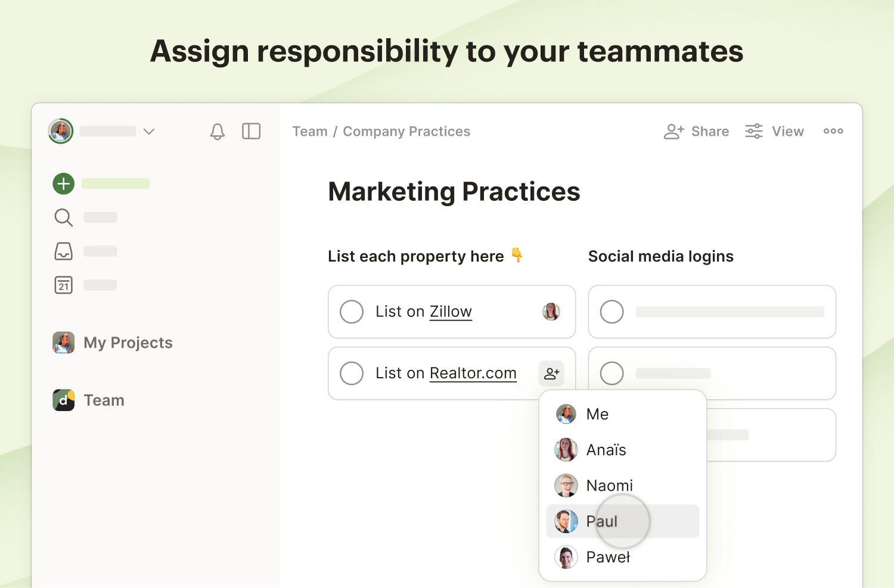Click Team in the breadcrumb

[310, 131]
